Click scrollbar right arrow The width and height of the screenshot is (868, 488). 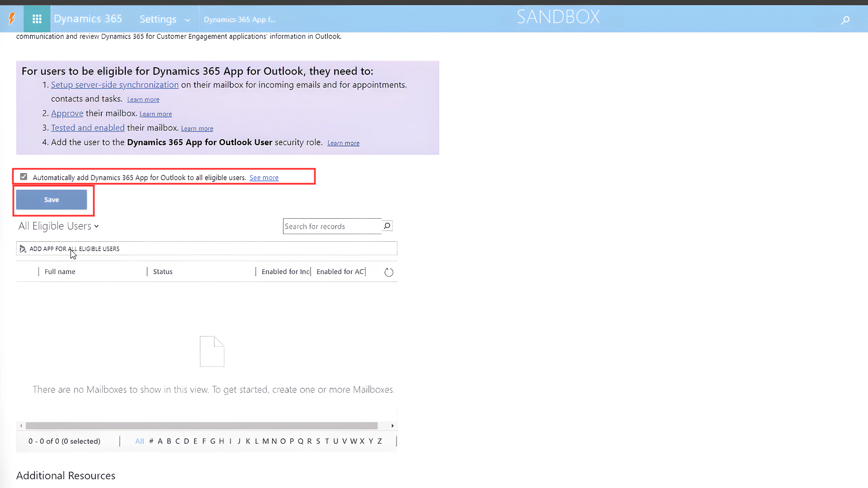pos(392,426)
